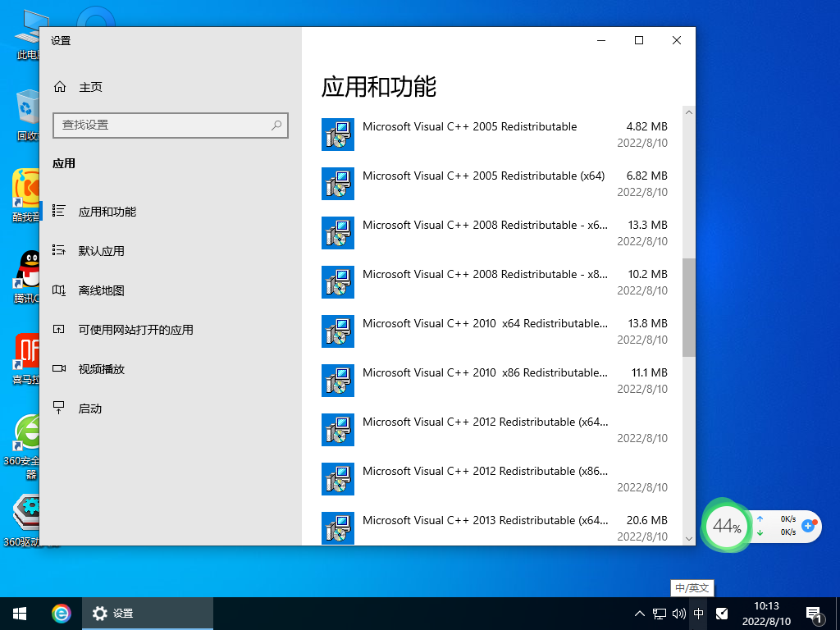Select Microsoft Visual C++ 2010 x64 Redistributable text
Viewport: 840px width, 630px height.
click(x=486, y=323)
